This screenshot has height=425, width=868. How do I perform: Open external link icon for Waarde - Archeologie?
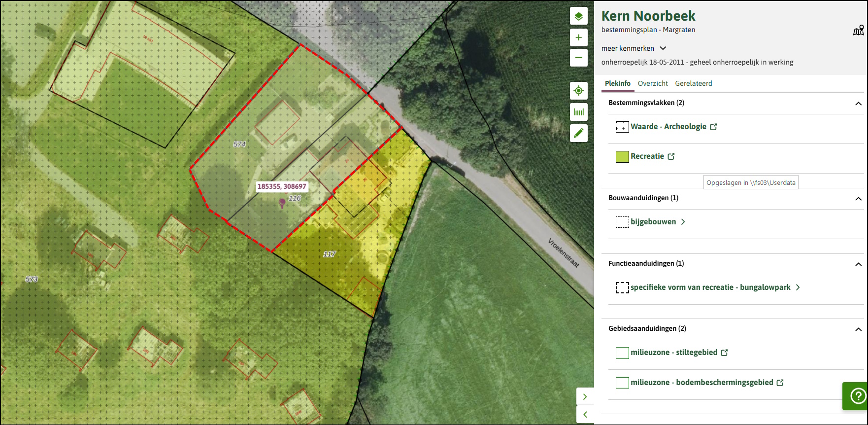tap(713, 127)
